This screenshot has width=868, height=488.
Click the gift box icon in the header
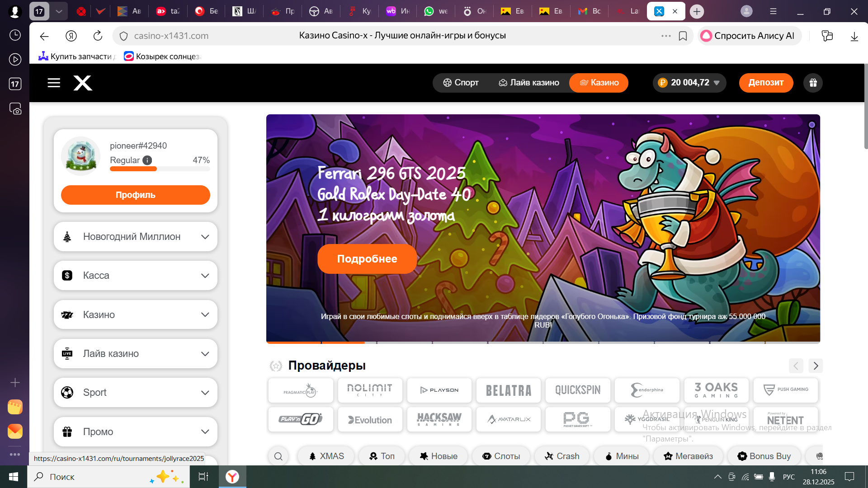[813, 83]
